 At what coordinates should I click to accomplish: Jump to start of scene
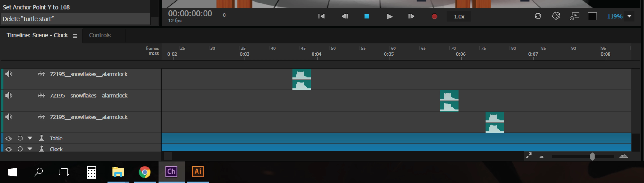[x=321, y=17]
